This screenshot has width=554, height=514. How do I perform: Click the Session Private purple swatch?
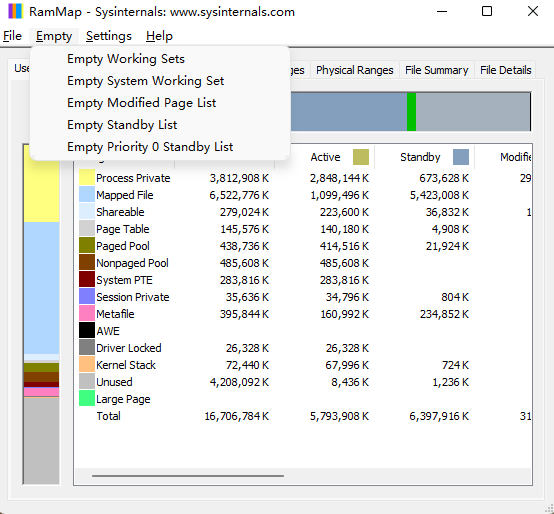click(87, 297)
